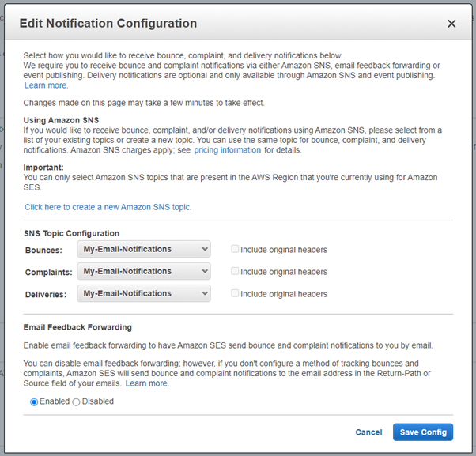Viewport: 476px width, 456px height.
Task: Expand the Complaints SNS topic dropdown
Action: pos(144,272)
